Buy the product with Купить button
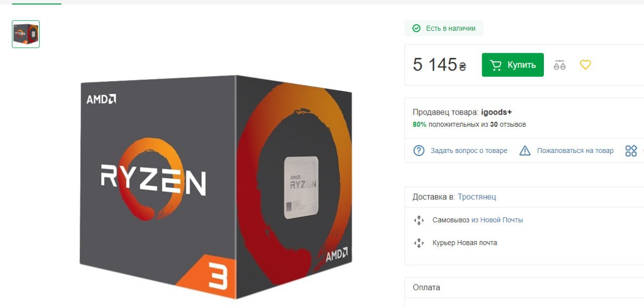 (x=513, y=65)
